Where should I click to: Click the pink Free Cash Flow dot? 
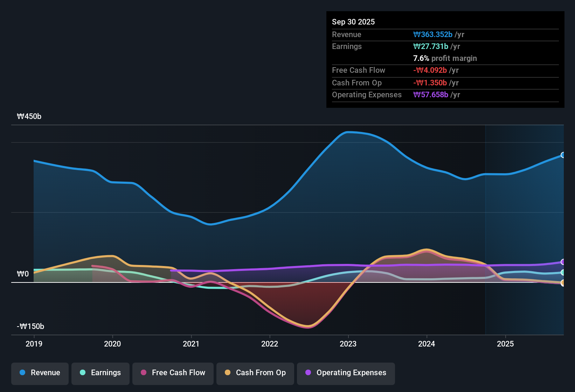click(x=144, y=373)
